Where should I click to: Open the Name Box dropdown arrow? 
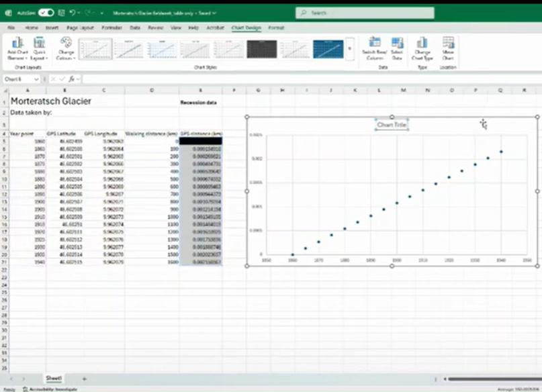pyautogui.click(x=36, y=79)
